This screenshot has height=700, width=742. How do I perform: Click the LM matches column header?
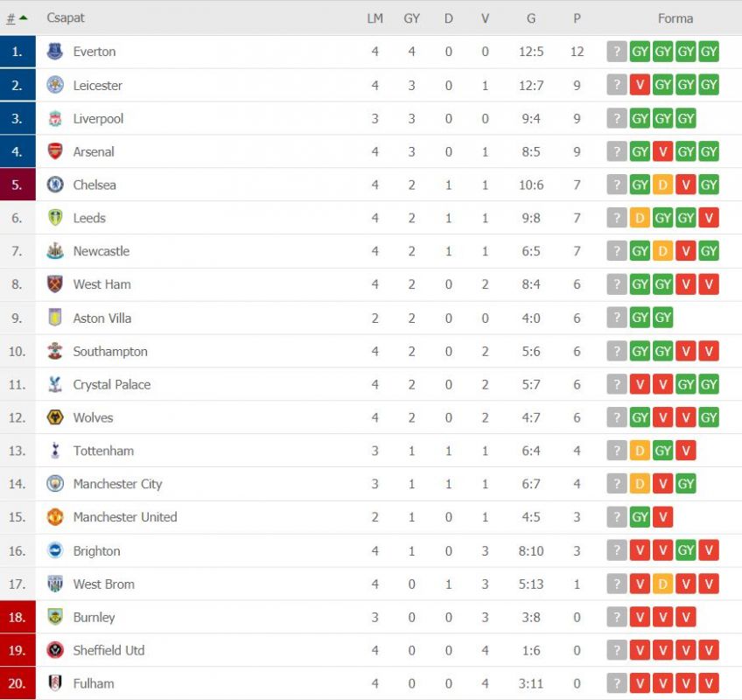[x=374, y=18]
